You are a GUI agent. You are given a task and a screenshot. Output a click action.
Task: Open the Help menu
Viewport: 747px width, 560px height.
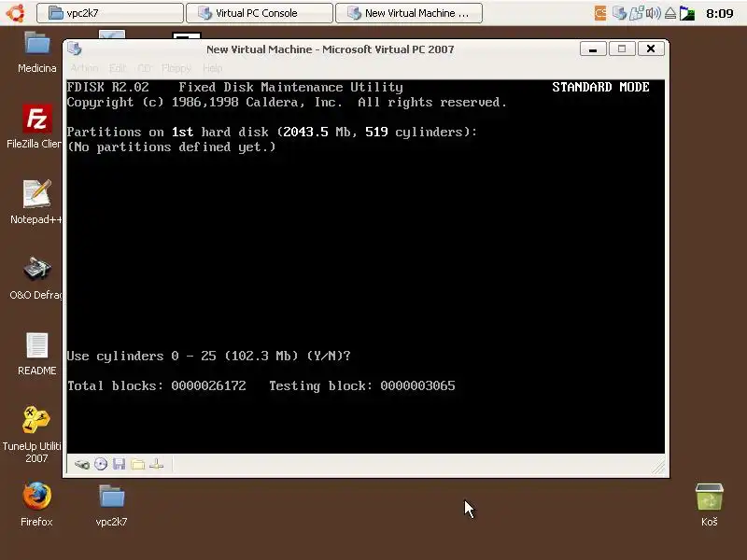point(213,68)
